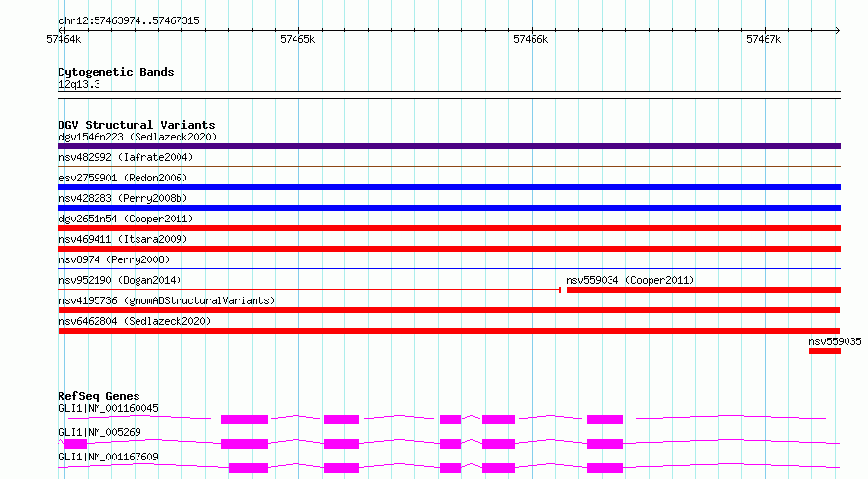868x479 pixels.
Task: Open nsv469411 (Itsara2009) variant label
Action: coord(123,239)
